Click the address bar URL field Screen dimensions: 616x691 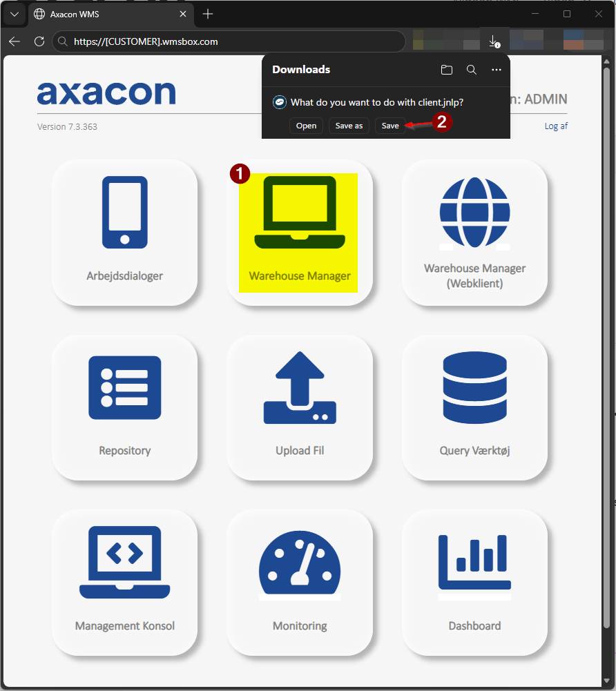pyautogui.click(x=229, y=41)
